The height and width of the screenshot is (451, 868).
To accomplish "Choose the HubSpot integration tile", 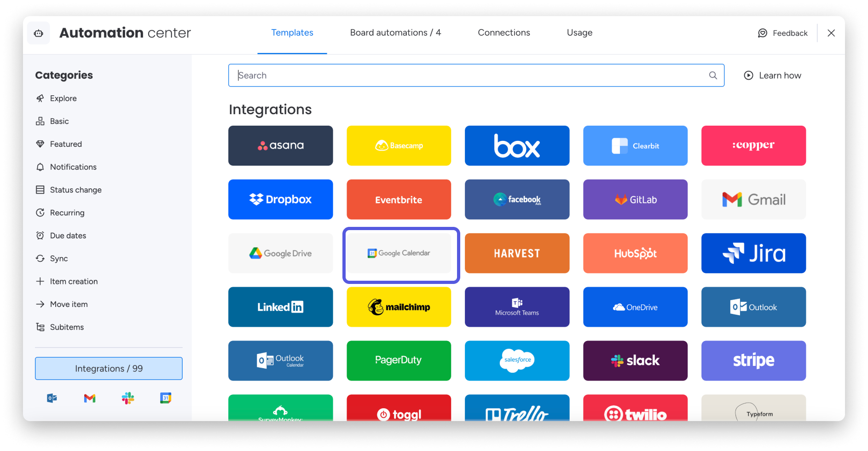I will click(x=635, y=253).
